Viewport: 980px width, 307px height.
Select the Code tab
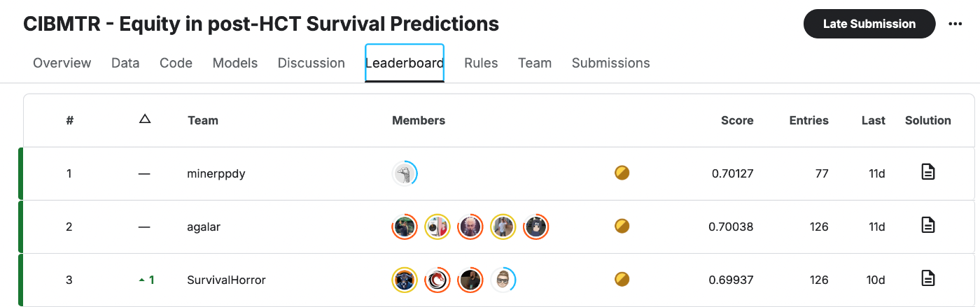click(176, 63)
